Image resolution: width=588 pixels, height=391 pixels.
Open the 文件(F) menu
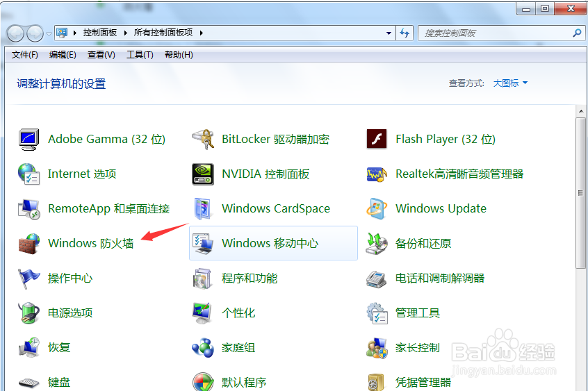click(x=25, y=55)
